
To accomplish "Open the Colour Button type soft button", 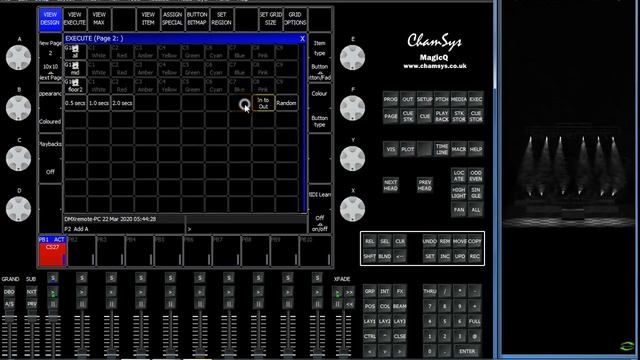I will coord(320,109).
